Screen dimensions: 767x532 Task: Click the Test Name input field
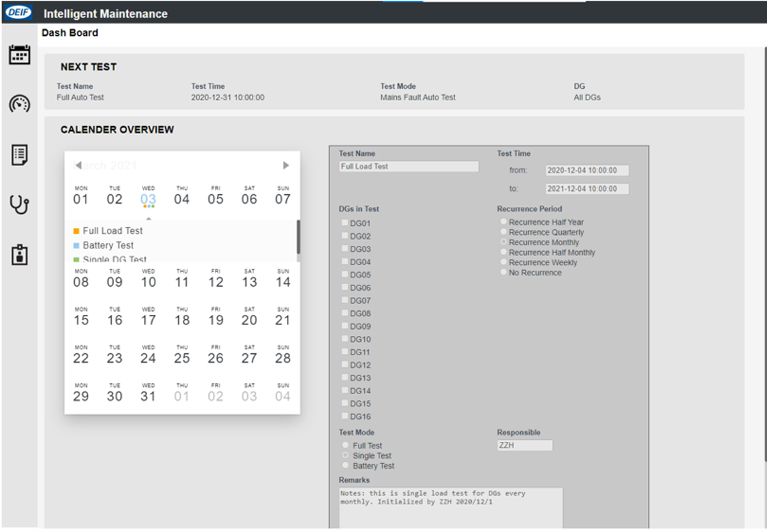(408, 167)
